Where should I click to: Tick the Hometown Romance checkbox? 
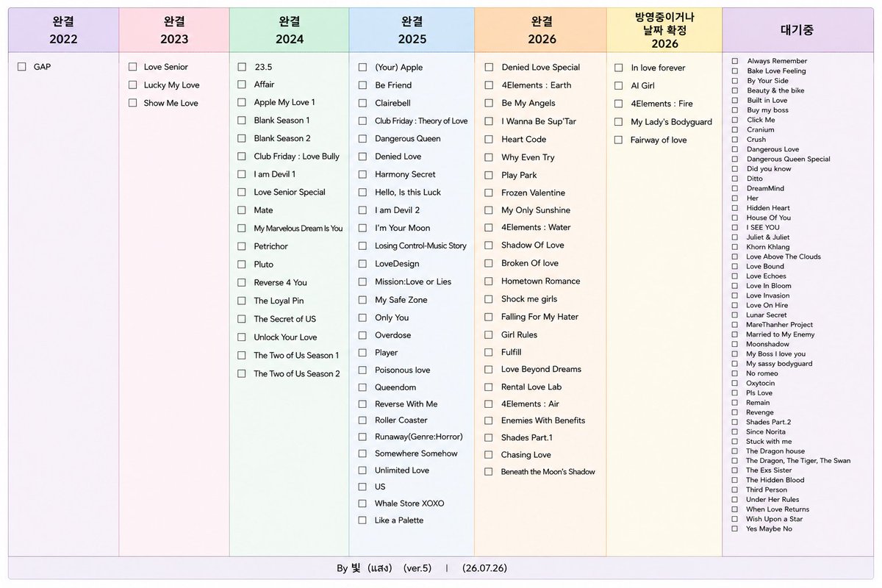[x=489, y=282]
